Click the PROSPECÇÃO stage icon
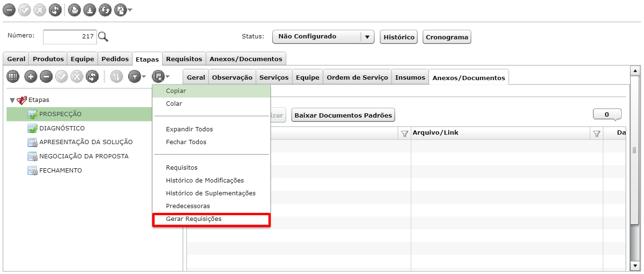This screenshot has height=274, width=644. point(33,114)
